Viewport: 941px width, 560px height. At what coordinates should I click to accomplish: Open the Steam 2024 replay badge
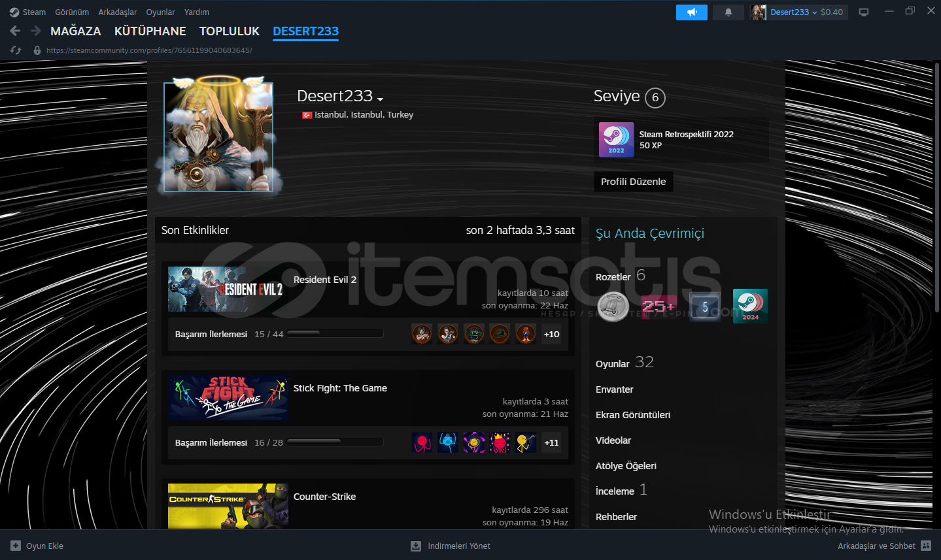coord(750,306)
